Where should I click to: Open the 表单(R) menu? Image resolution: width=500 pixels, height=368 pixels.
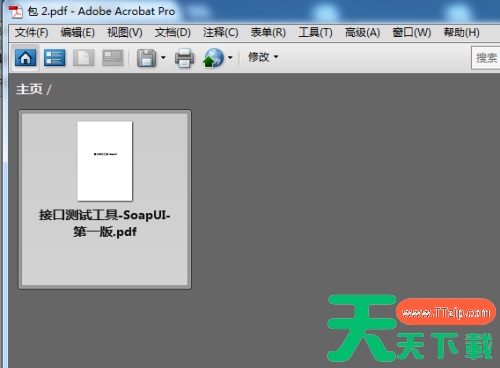point(268,33)
